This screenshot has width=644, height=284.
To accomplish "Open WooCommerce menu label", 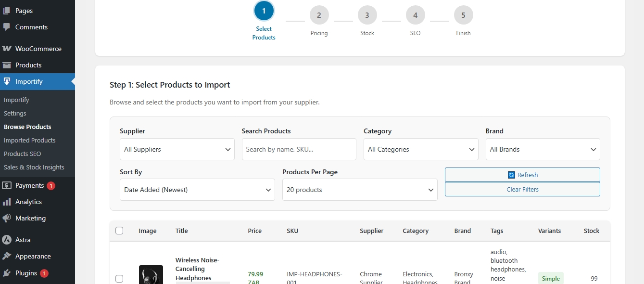I will click(x=38, y=49).
